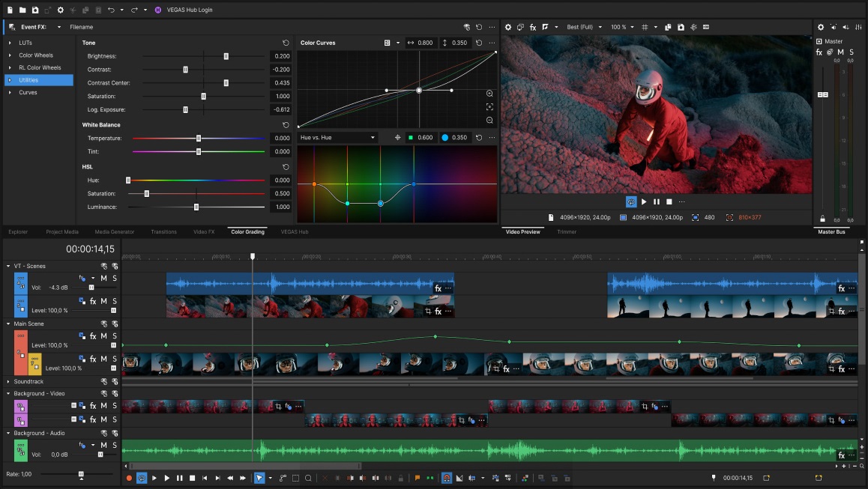The width and height of the screenshot is (868, 489).
Task: Switch to the Video FX tab
Action: tap(204, 231)
